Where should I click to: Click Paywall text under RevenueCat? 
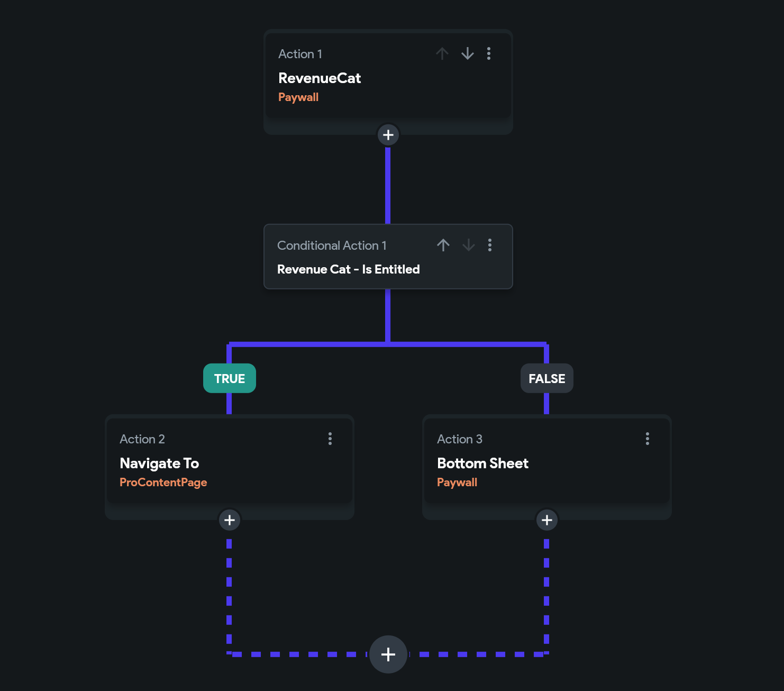[298, 97]
